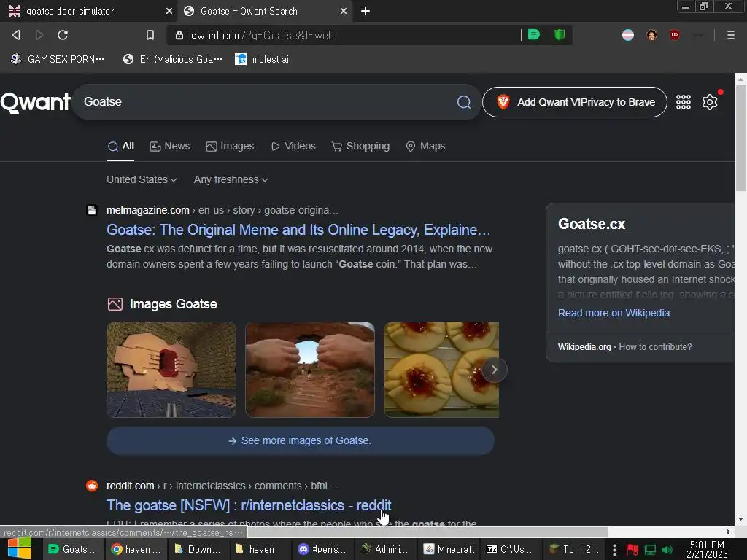
Task: Open the jam cookies image thumbnail
Action: [x=441, y=370]
